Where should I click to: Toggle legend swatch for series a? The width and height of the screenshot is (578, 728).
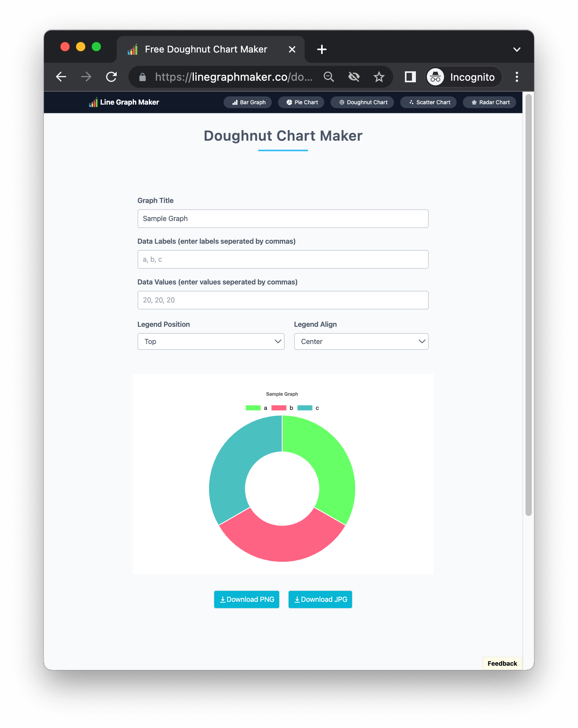pyautogui.click(x=253, y=408)
